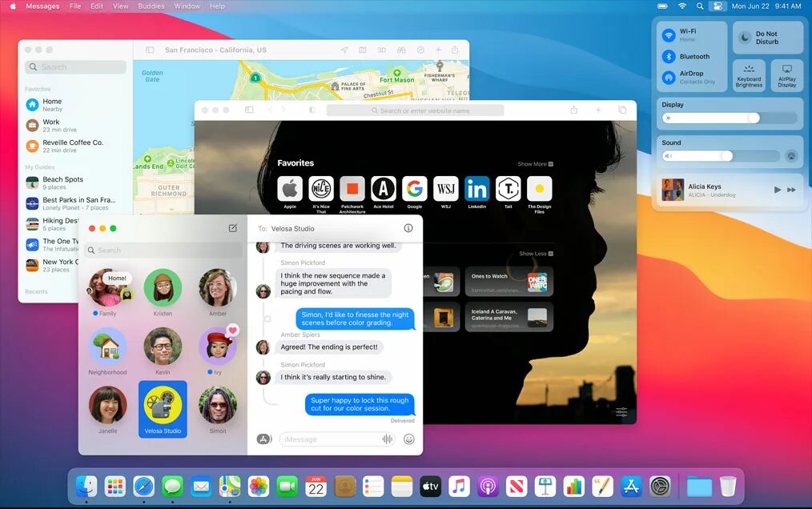
Task: Switch Maps to 3D view
Action: tap(382, 50)
